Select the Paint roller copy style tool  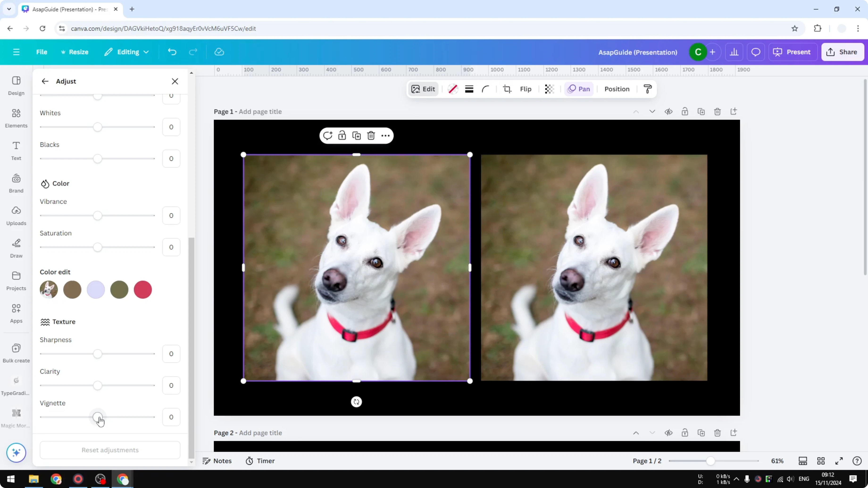[647, 89]
